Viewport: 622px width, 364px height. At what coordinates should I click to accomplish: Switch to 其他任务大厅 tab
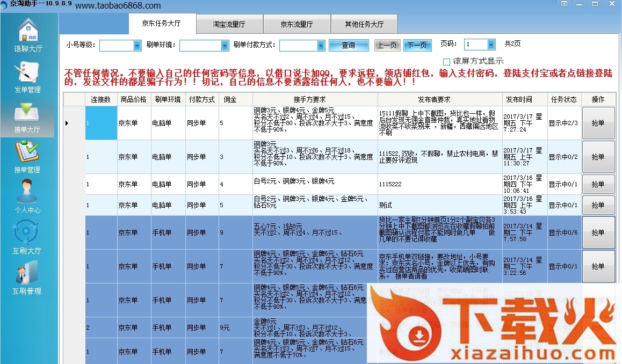point(364,24)
